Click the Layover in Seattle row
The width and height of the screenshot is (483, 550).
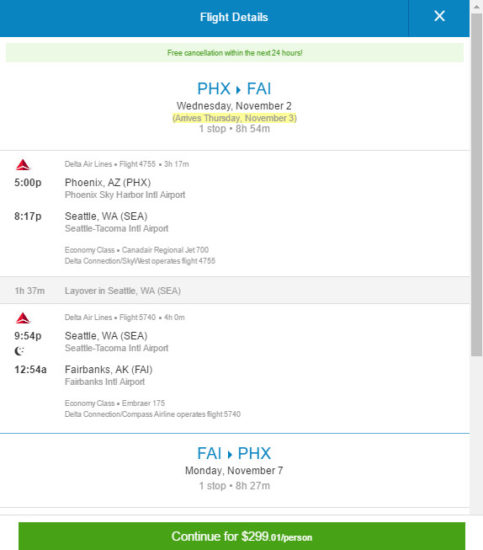(235, 290)
